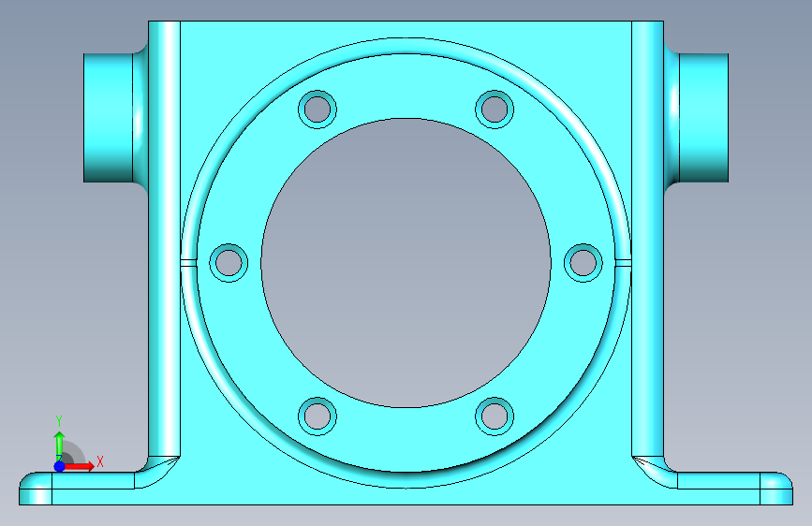The image size is (812, 526).
Task: Pick the middle-left bolt hole on flange
Action: (x=229, y=262)
